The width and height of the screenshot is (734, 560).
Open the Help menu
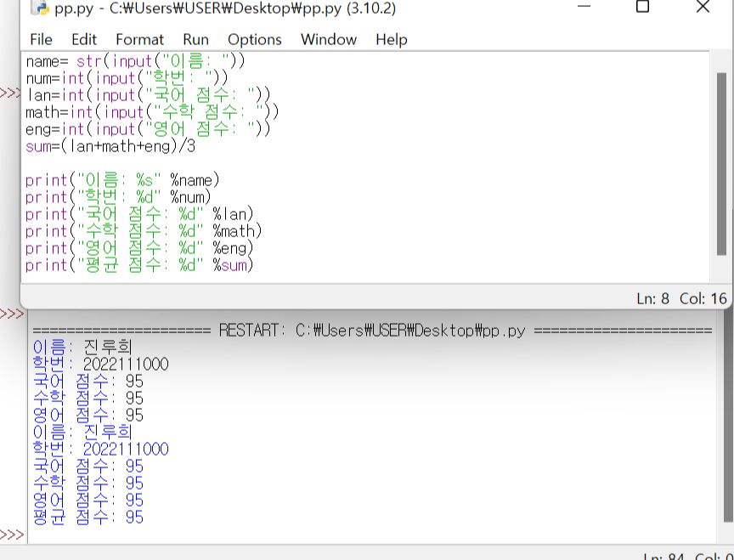pyautogui.click(x=392, y=39)
